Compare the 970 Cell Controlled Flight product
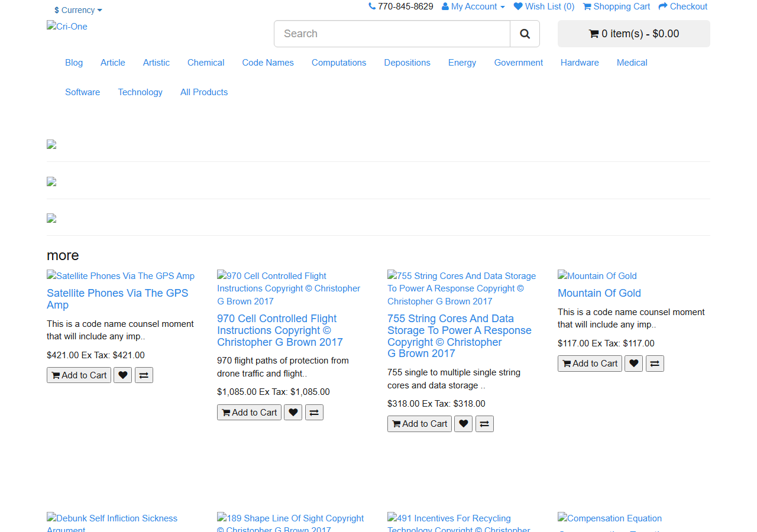The height and width of the screenshot is (532, 757). click(314, 413)
